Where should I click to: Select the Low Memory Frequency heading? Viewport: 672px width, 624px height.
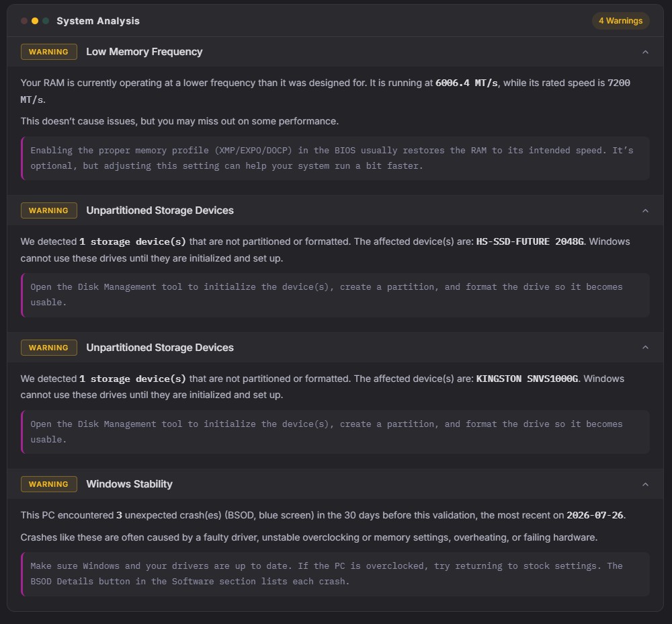click(x=144, y=52)
